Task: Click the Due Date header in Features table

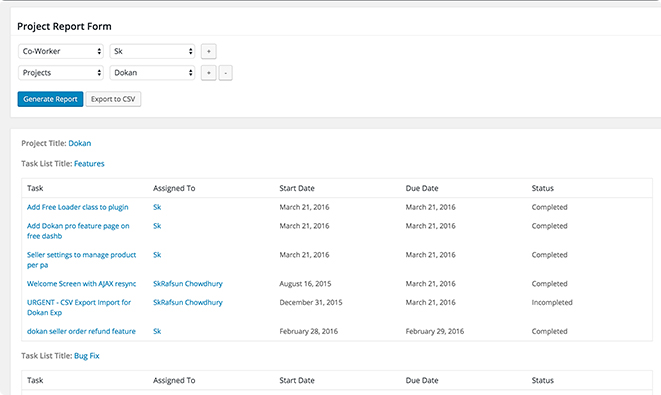Action: pos(422,188)
